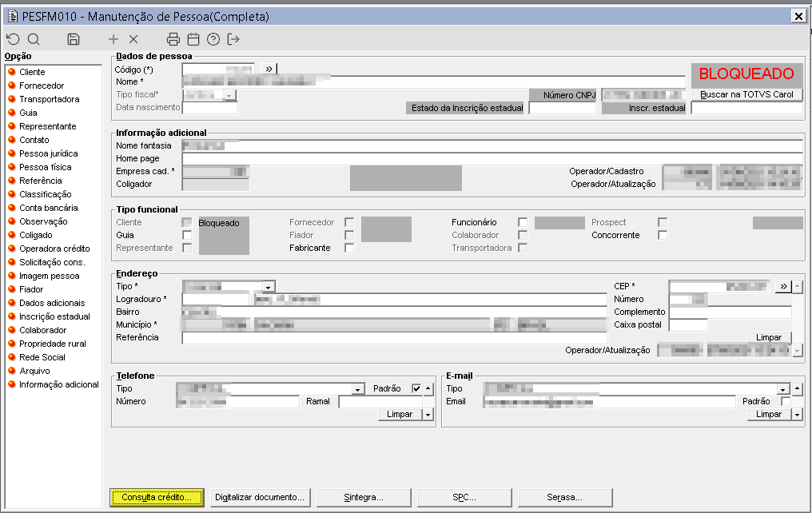Click Telefone section up arrow
This screenshot has height=513, width=812.
(428, 388)
